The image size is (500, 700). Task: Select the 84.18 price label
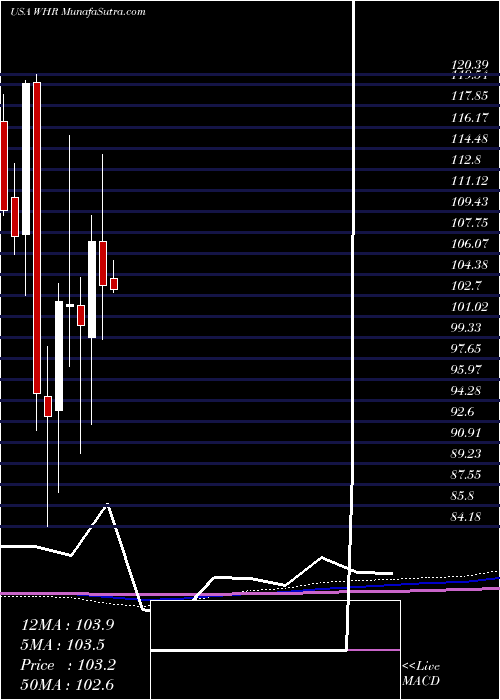pyautogui.click(x=466, y=517)
